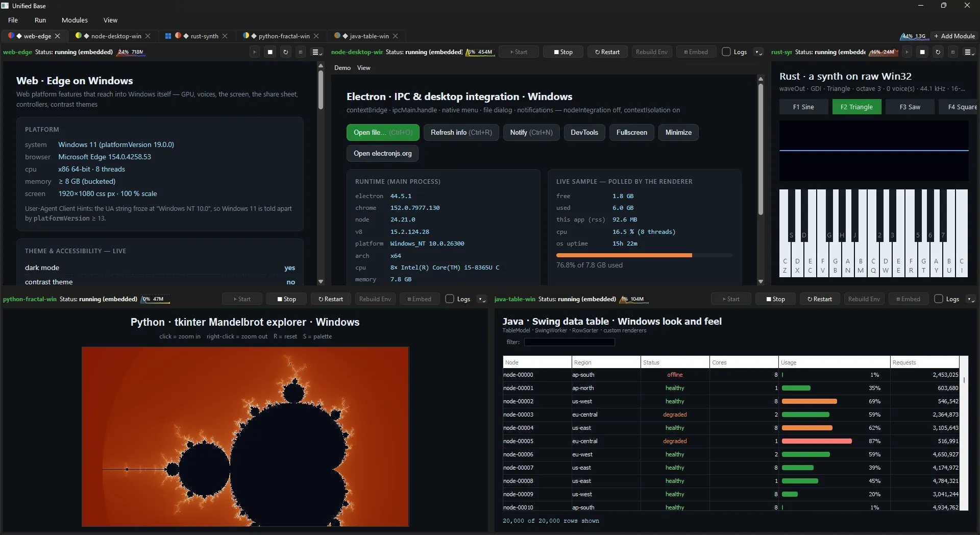The width and height of the screenshot is (980, 535).
Task: Click the stop icon in web-edge toolbar
Action: point(270,52)
